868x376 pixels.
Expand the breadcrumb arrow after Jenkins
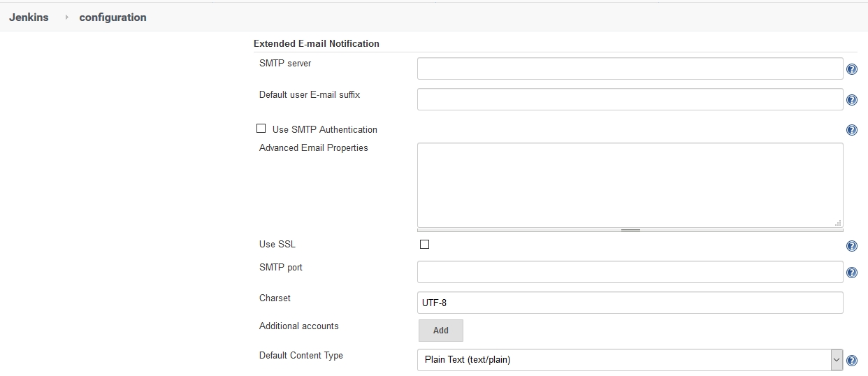click(66, 17)
